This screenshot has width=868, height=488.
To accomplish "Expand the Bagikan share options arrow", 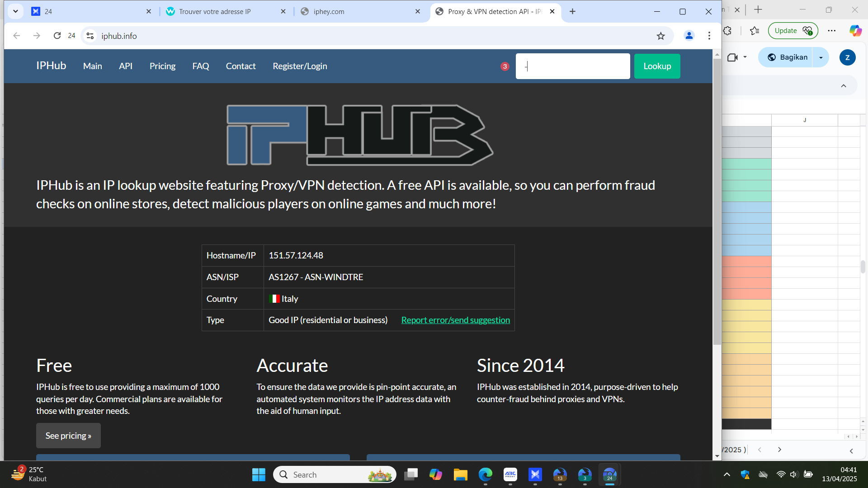I will [821, 57].
